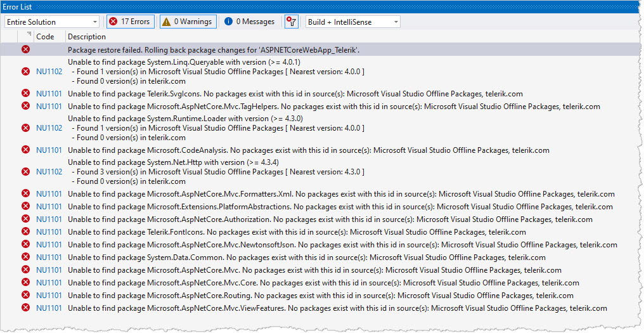Viewport: 644px width, 333px height.
Task: Click error icon beside Package restore failed
Action: 26,49
